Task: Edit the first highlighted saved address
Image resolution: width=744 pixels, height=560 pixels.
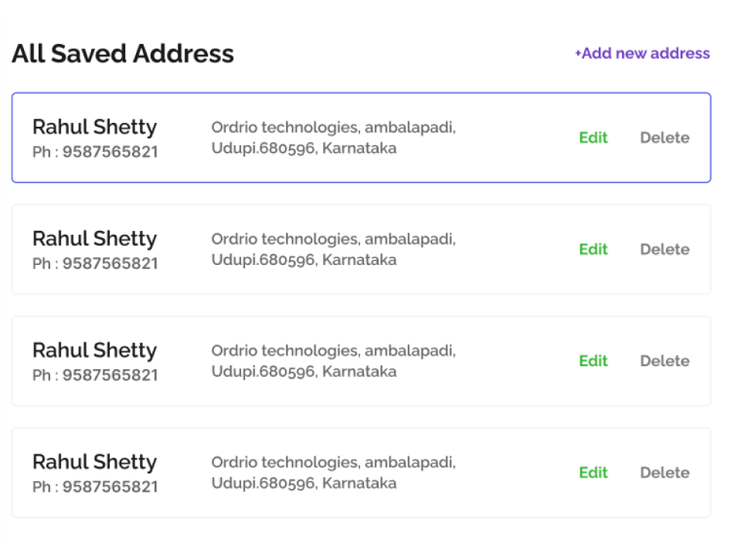Action: (x=593, y=137)
